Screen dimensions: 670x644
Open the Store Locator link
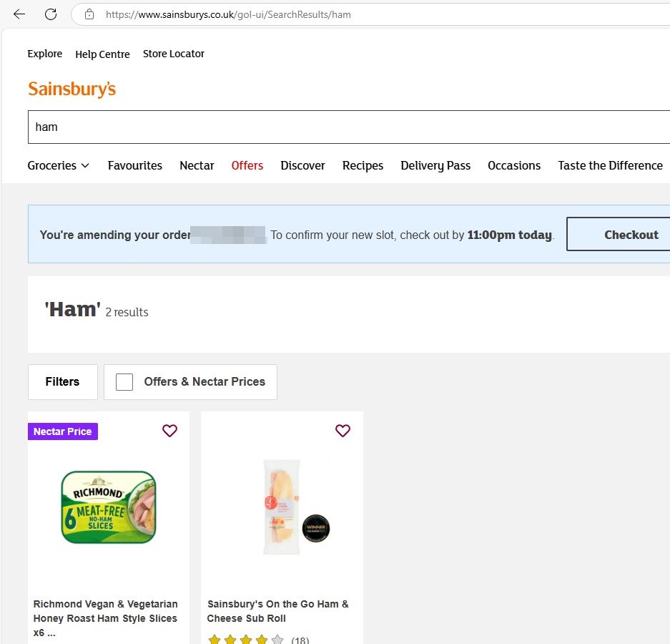(x=174, y=54)
